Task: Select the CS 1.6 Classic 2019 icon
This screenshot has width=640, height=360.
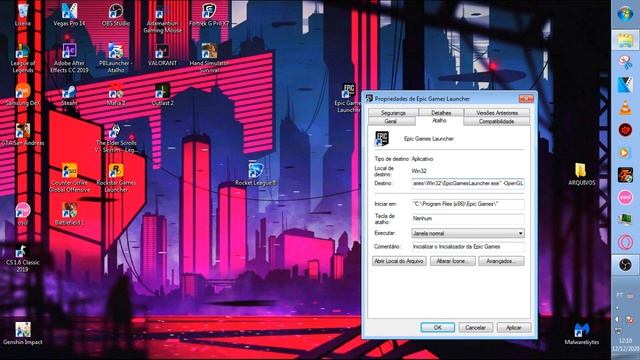Action: coord(22,258)
